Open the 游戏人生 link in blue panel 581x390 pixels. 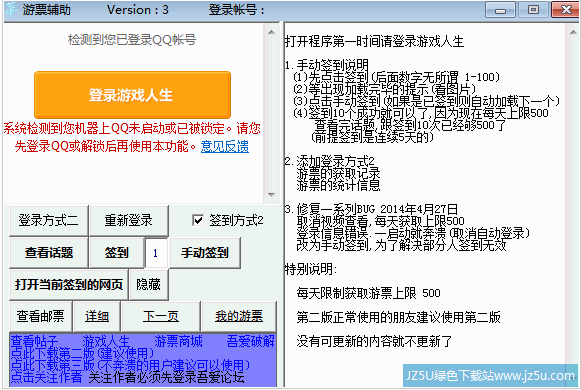(x=106, y=341)
